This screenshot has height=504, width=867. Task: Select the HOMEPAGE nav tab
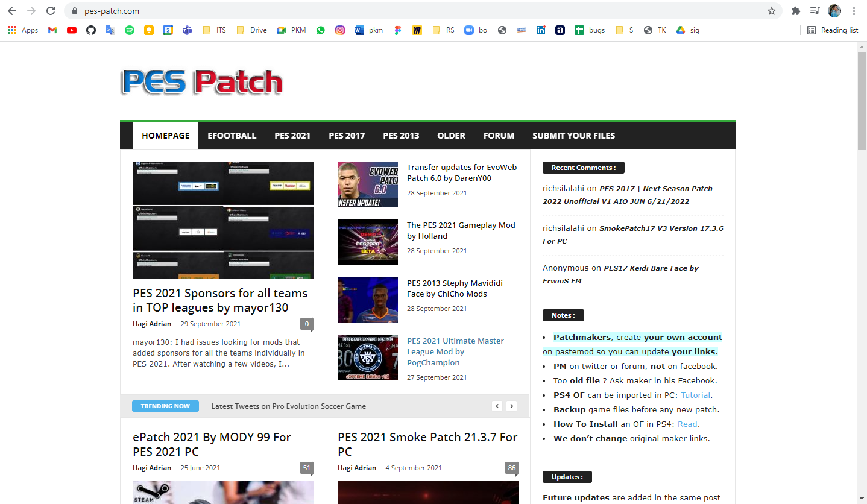point(166,136)
